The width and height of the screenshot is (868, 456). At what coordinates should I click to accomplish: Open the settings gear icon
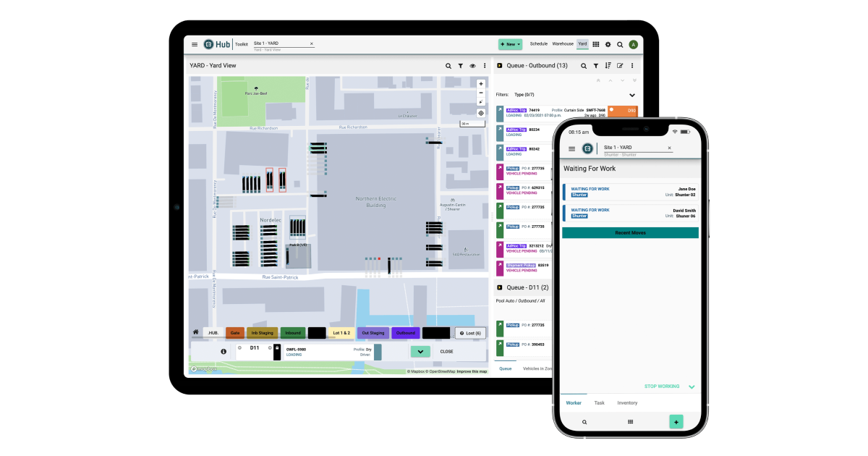click(x=608, y=44)
